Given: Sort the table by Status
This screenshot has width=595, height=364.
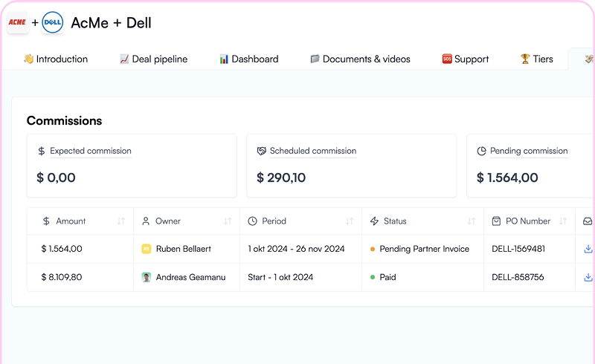Looking at the screenshot, I should (472, 221).
